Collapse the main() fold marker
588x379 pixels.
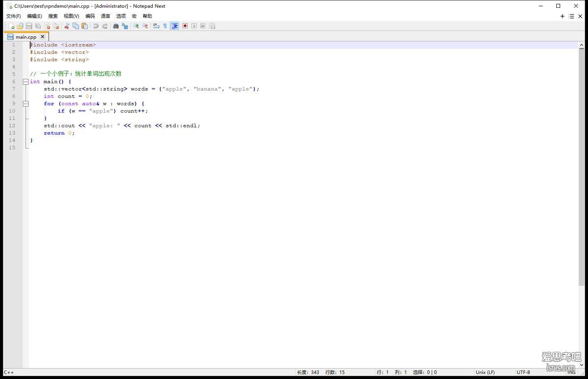point(25,81)
